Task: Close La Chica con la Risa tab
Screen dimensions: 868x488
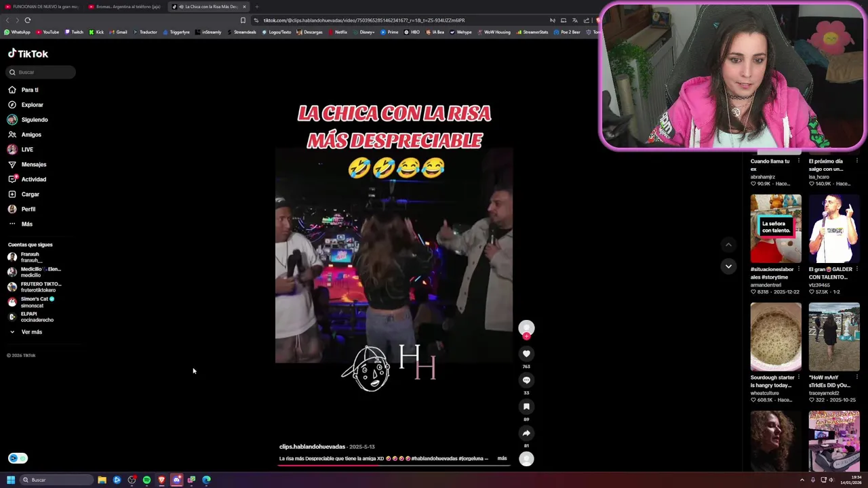Action: pyautogui.click(x=244, y=7)
